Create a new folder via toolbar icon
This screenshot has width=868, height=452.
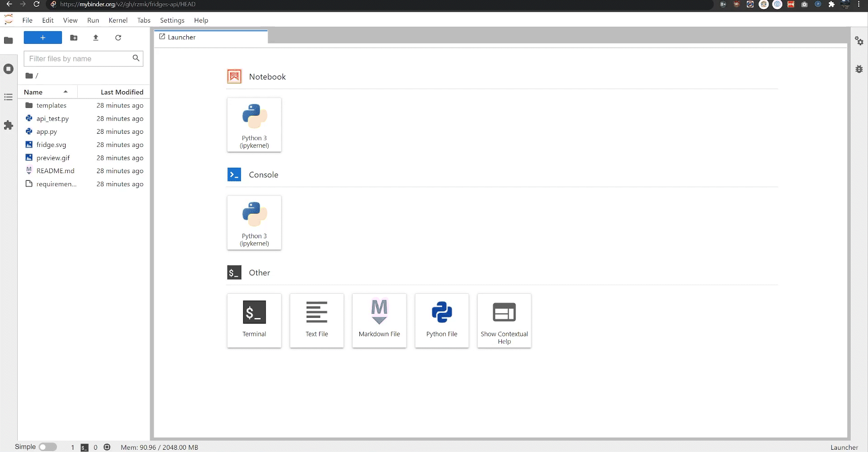[74, 38]
